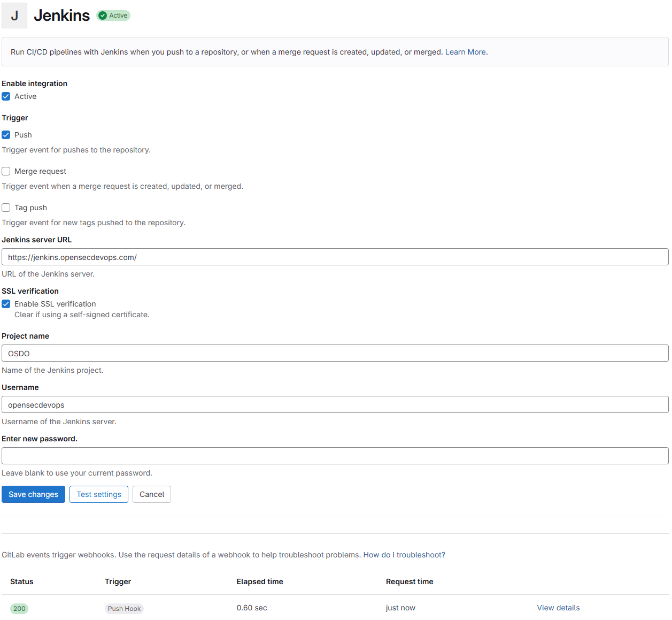Image resolution: width=672 pixels, height=620 pixels.
Task: Click the Jenkins server URL field
Action: [x=335, y=257]
